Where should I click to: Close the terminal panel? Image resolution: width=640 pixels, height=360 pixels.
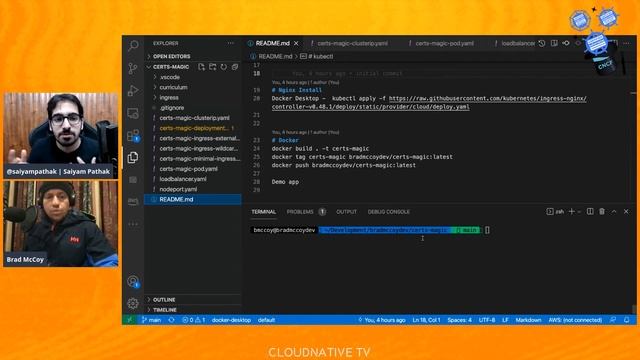[x=626, y=211]
